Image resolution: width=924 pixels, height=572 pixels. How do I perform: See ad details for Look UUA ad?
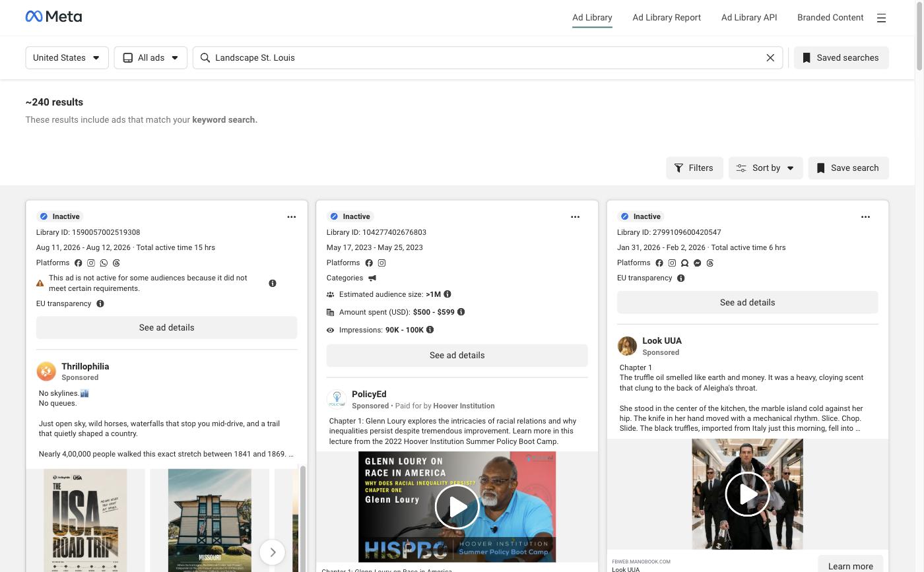coord(747,303)
